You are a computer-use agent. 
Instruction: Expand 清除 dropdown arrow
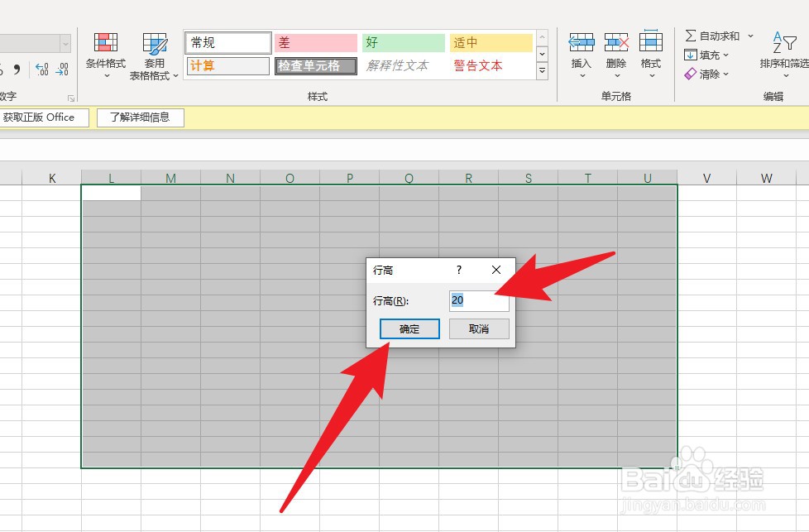pyautogui.click(x=726, y=74)
